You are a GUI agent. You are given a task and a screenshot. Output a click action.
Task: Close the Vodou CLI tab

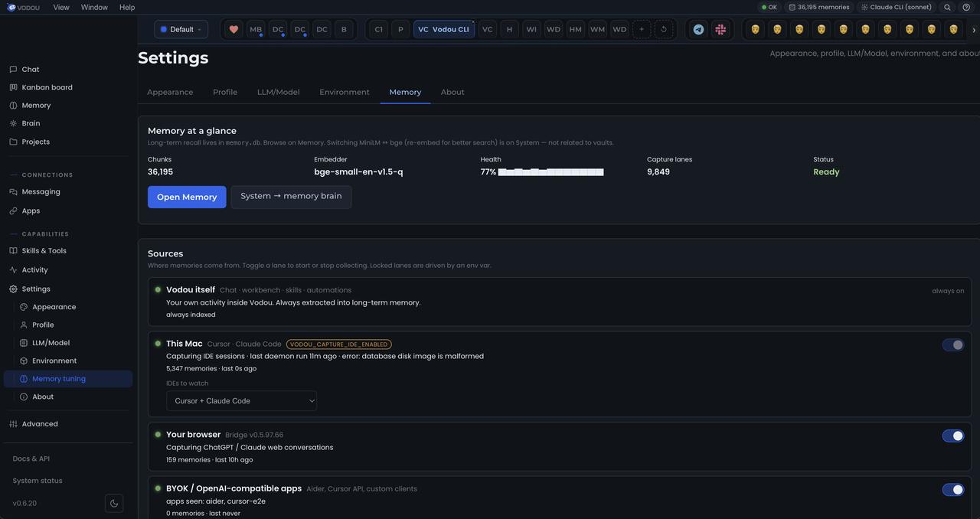[473, 22]
